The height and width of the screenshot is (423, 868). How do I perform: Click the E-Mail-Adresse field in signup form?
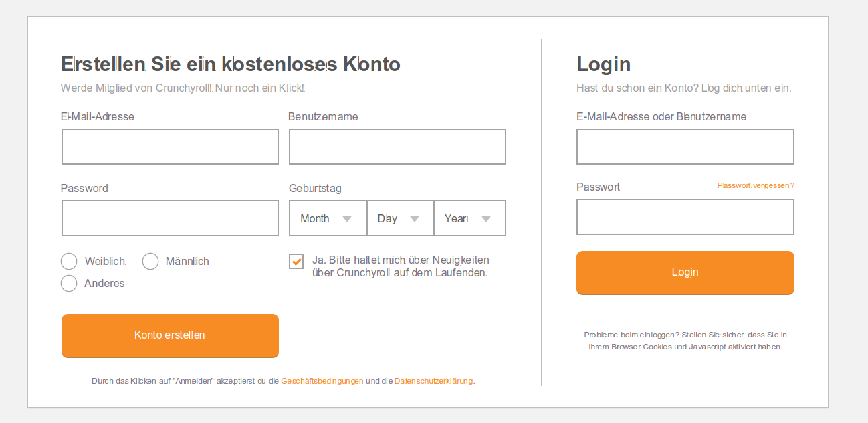pos(170,147)
